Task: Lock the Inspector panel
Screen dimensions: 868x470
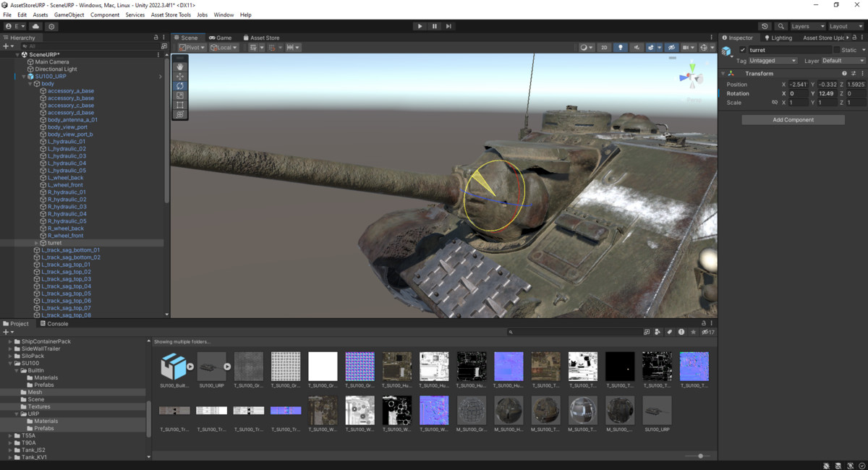Action: click(854, 38)
